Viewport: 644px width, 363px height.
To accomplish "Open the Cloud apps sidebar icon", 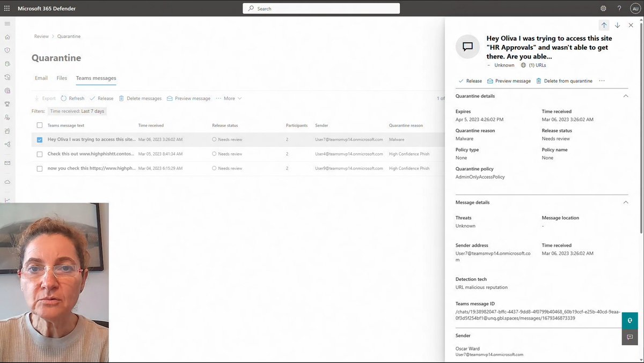I will click(8, 182).
